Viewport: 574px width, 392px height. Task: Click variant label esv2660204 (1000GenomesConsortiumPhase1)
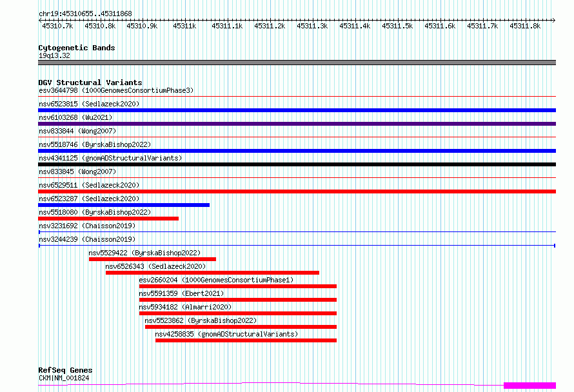(x=216, y=280)
